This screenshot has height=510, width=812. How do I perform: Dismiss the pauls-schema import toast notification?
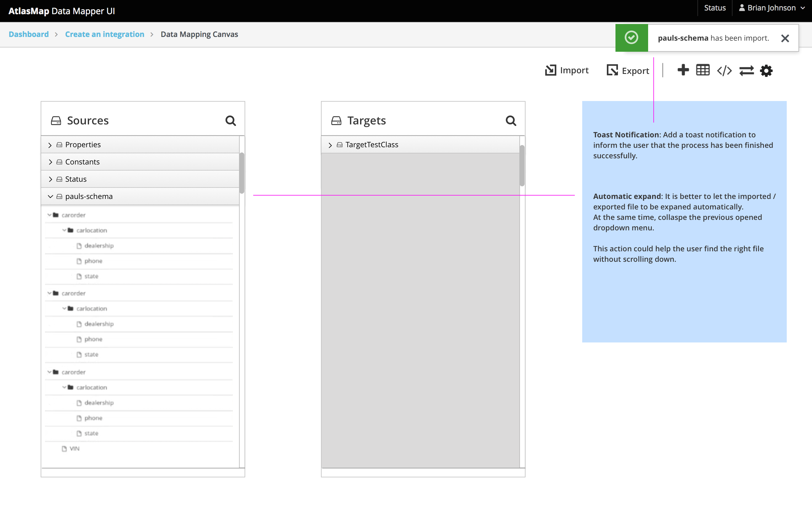[x=786, y=38]
